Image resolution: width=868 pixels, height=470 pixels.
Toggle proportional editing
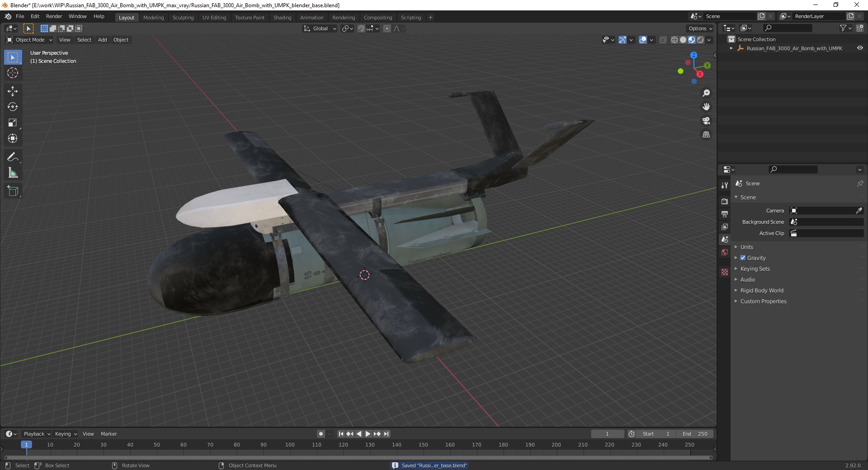tap(387, 28)
